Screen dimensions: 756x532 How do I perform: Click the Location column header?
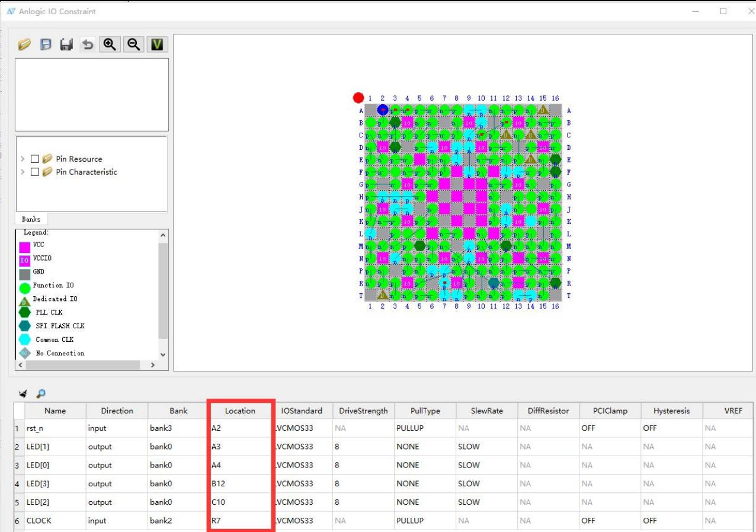pyautogui.click(x=240, y=411)
